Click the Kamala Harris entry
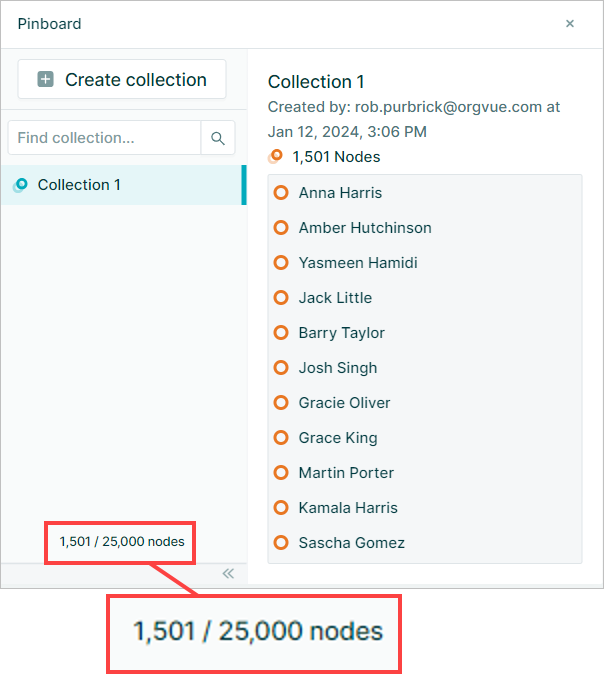This screenshot has width=604, height=674. click(x=348, y=508)
